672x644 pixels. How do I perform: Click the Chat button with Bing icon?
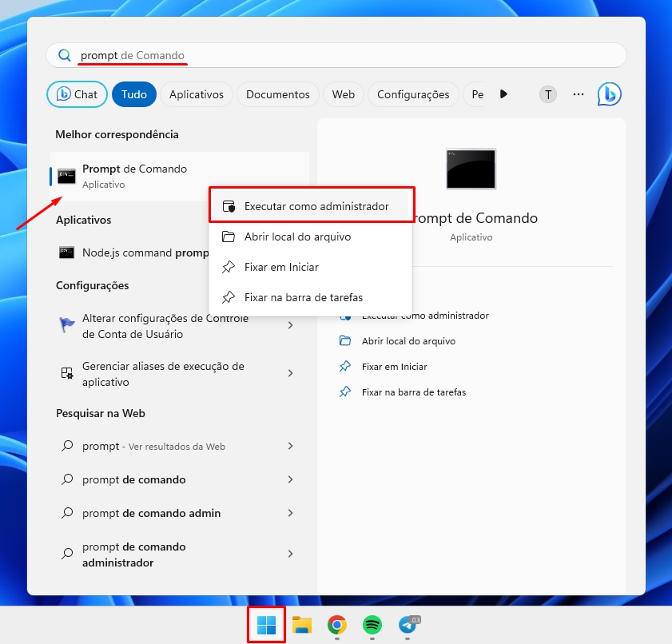[x=77, y=94]
